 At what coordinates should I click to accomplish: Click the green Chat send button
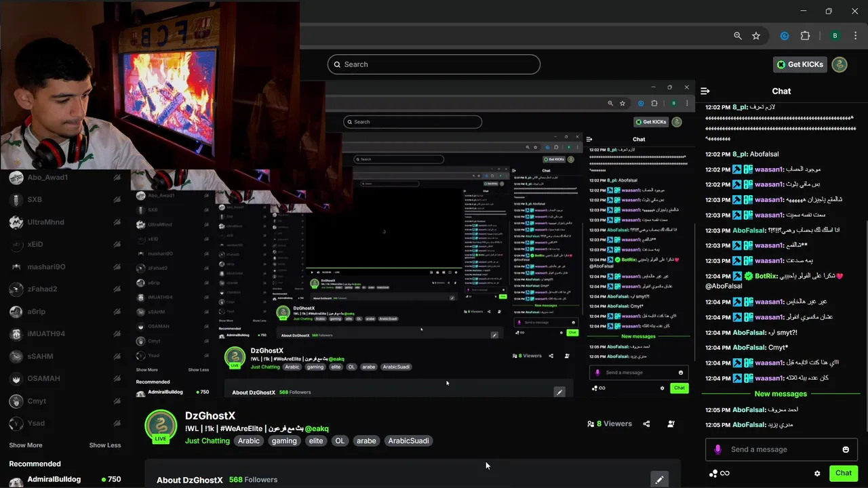pyautogui.click(x=844, y=473)
